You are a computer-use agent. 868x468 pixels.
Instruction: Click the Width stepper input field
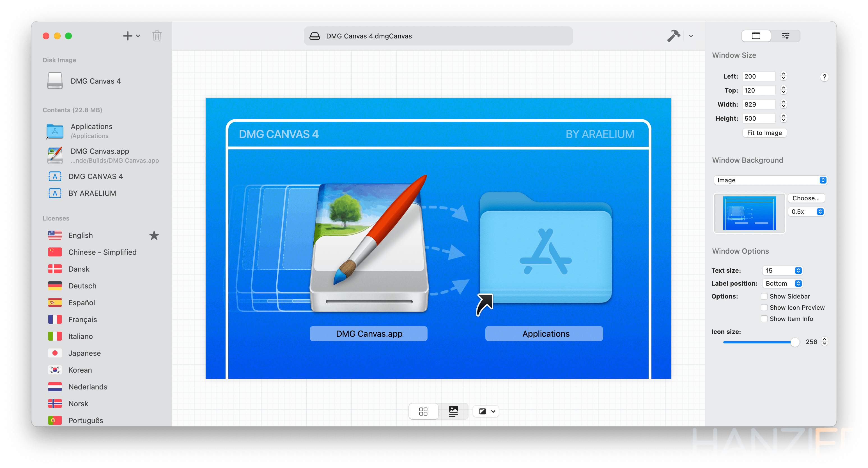pos(759,104)
